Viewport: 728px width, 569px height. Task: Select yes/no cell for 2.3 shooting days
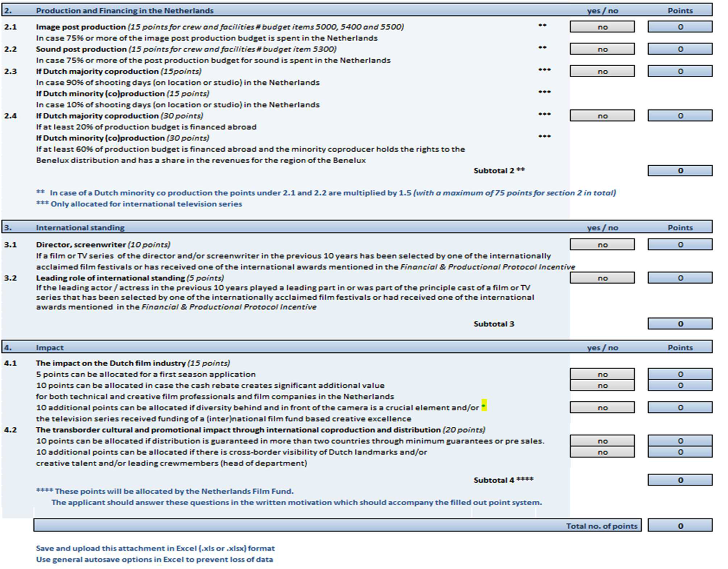pos(602,72)
